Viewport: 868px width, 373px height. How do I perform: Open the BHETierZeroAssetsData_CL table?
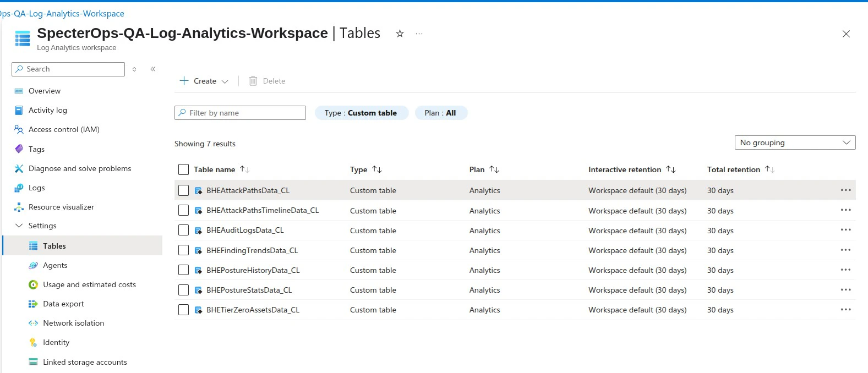(x=253, y=310)
